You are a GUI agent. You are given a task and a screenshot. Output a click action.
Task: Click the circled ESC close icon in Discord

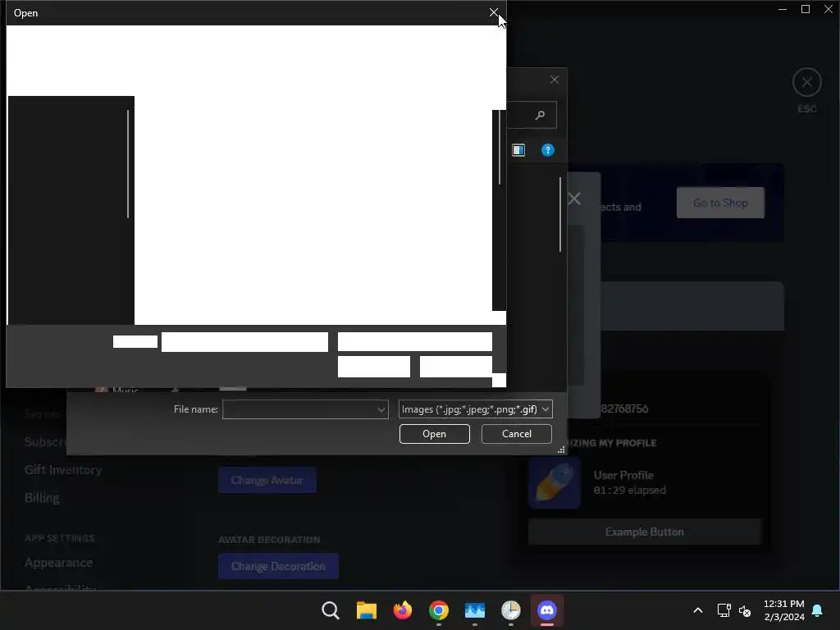point(807,83)
